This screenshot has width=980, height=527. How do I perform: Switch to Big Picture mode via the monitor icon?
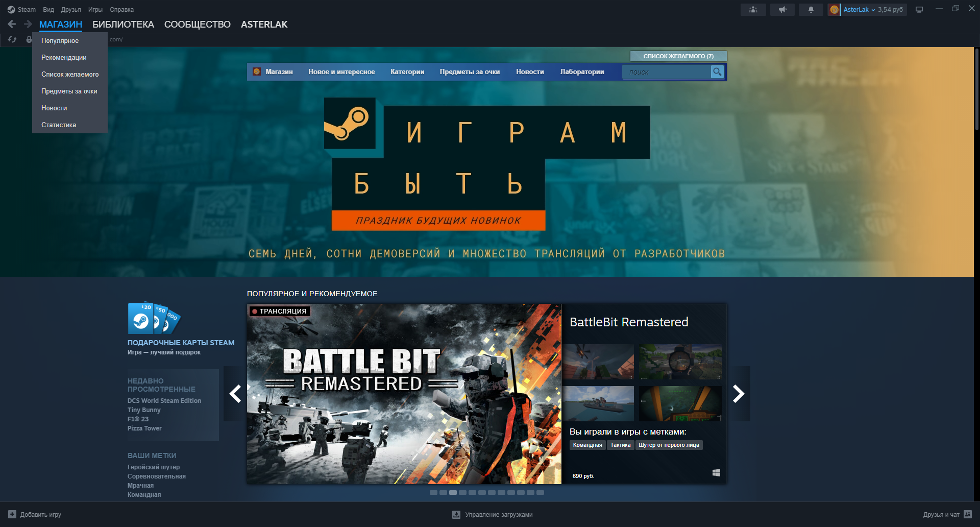tap(919, 10)
